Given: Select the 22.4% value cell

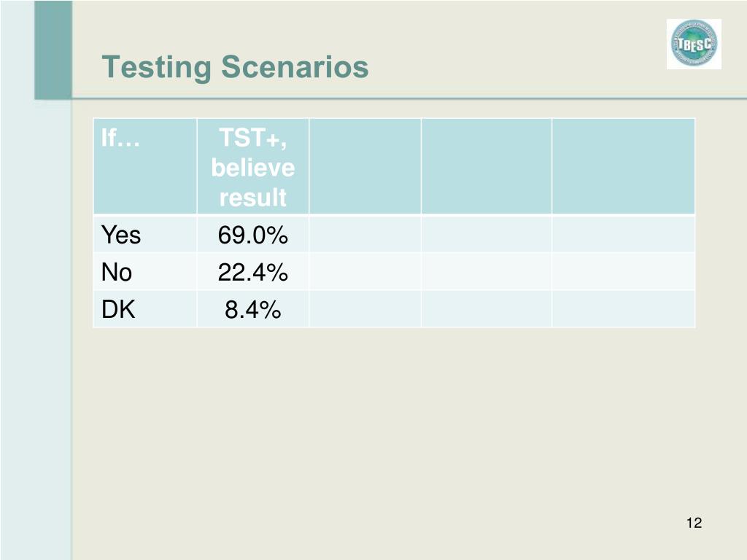Looking at the screenshot, I should pyautogui.click(x=253, y=272).
